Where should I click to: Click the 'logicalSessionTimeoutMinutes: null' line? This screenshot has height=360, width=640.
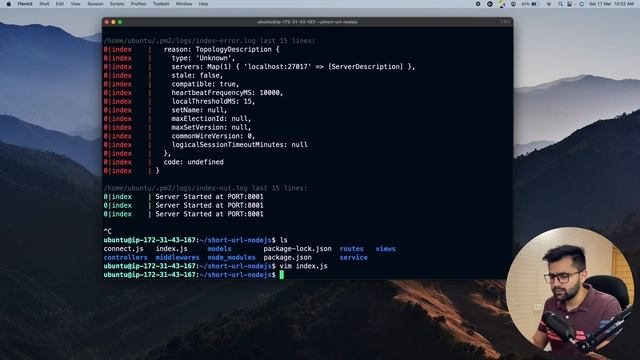coord(240,145)
